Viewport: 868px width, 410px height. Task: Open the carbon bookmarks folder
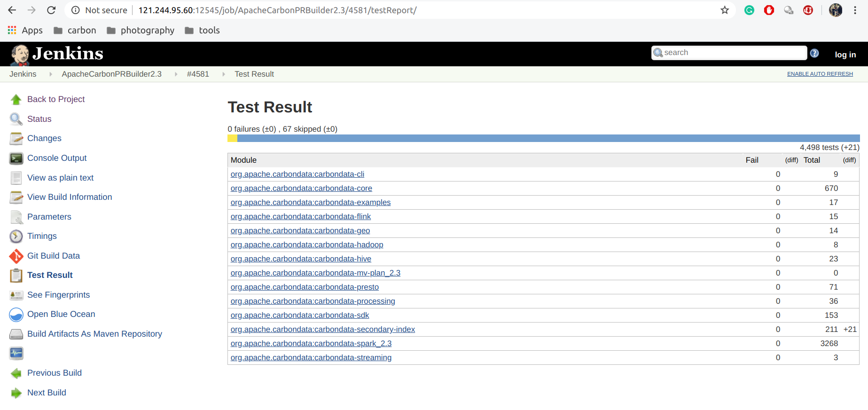[x=75, y=31]
